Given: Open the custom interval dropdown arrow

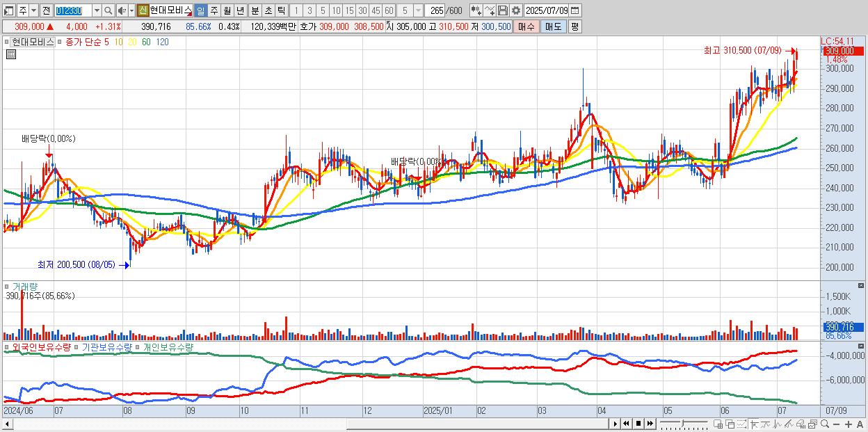Looking at the screenshot, I should (417, 10).
